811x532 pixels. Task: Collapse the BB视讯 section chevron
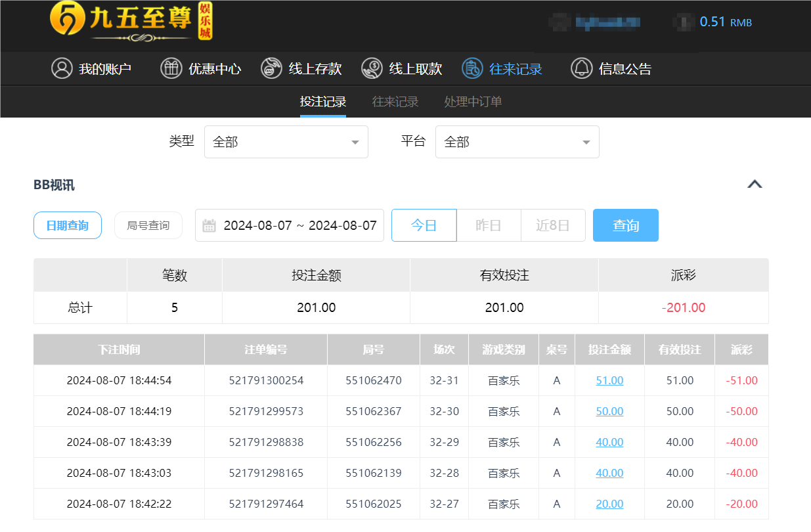click(754, 185)
